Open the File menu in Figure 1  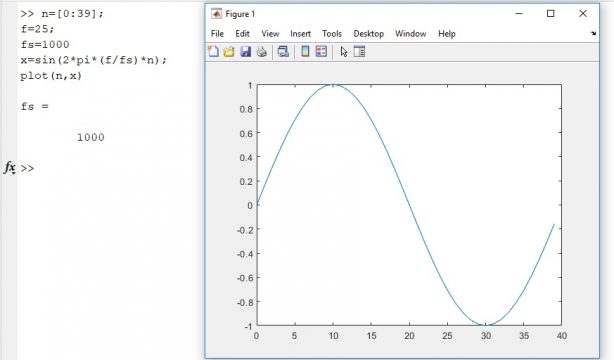(217, 34)
